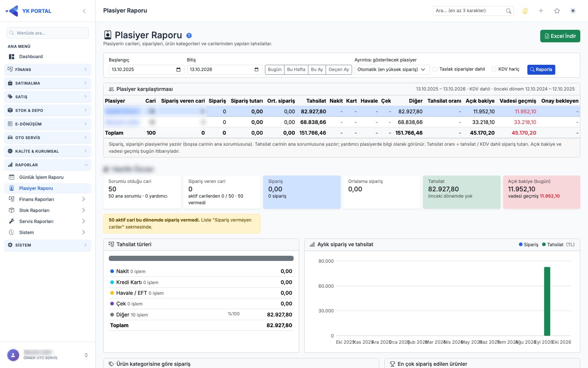
Task: Select the Geçen Ay date range button
Action: (339, 70)
